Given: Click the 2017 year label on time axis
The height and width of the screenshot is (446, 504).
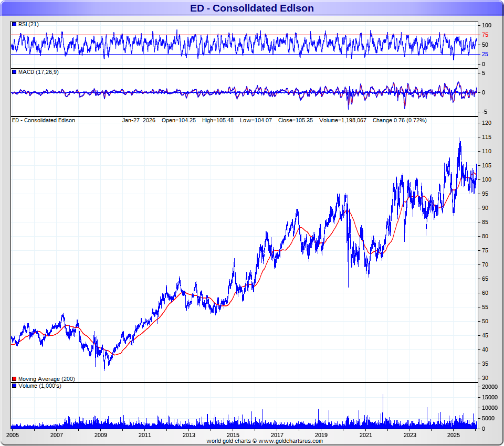Looking at the screenshot, I should pos(277,435).
